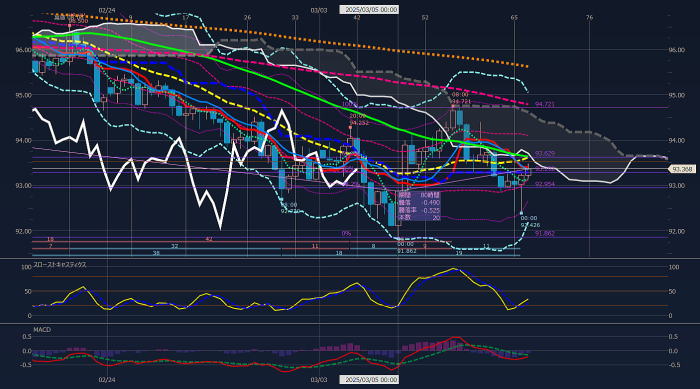Click 92.00 on the left price axis
Screen dimensions: 700x389
point(23,231)
